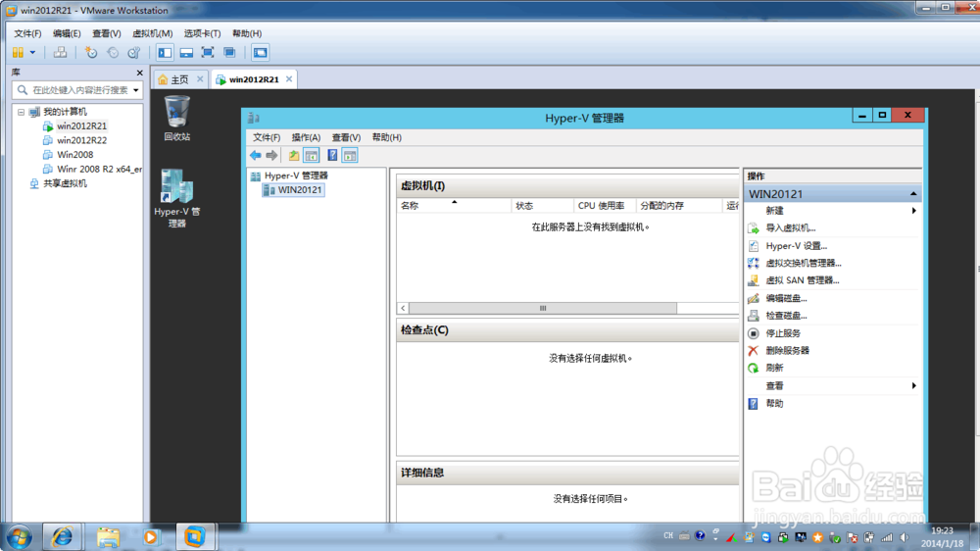Click the console view toolbar icon
980x551 pixels.
pos(260,53)
